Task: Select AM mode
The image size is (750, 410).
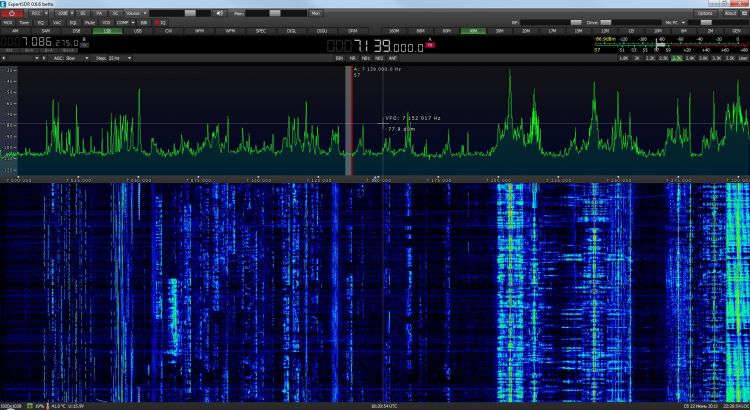Action: 15,31
